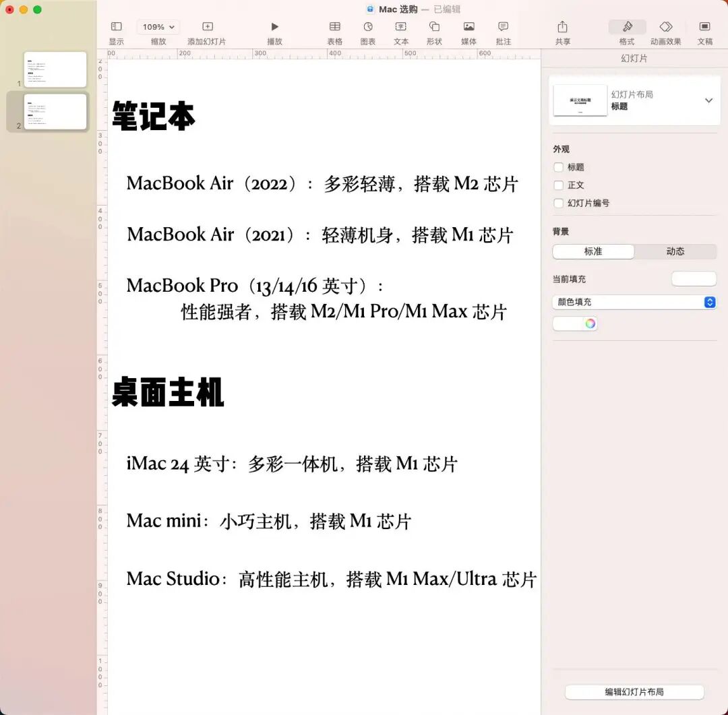Screen dimensions: 728x715
Task: Start slideshow with 播放 play button
Action: tap(274, 26)
